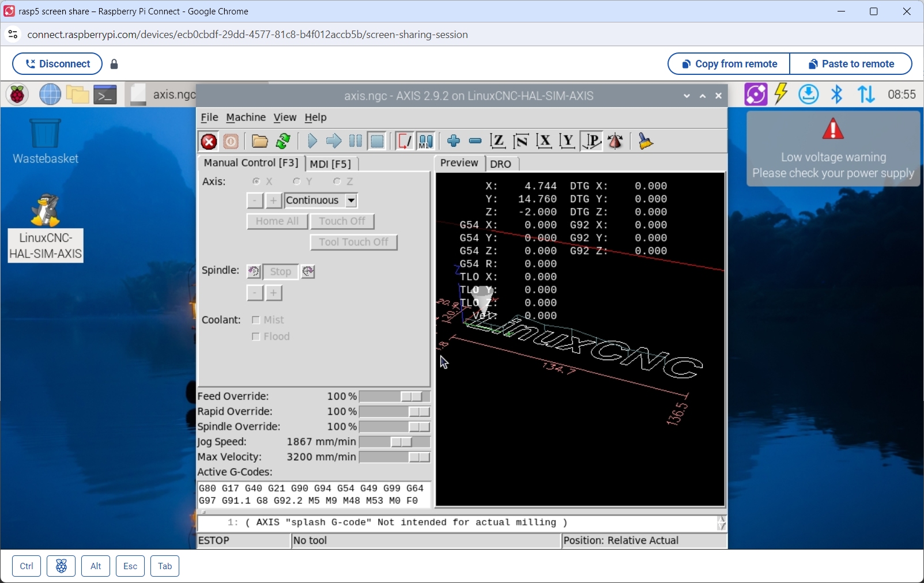Switch to the DRO tab
This screenshot has height=583, width=924.
point(501,164)
